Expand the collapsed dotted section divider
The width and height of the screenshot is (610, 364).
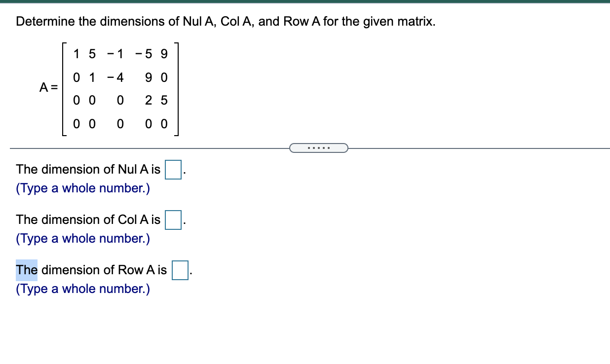pos(319,147)
